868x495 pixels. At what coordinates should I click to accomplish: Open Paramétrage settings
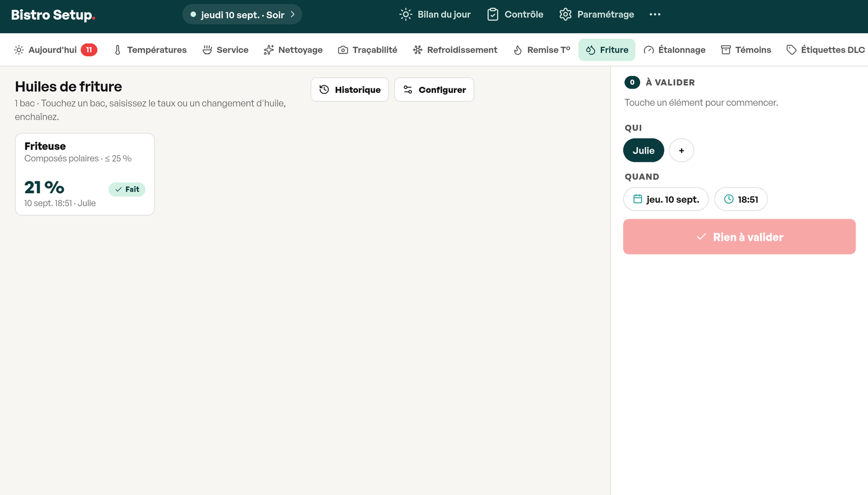(x=597, y=15)
